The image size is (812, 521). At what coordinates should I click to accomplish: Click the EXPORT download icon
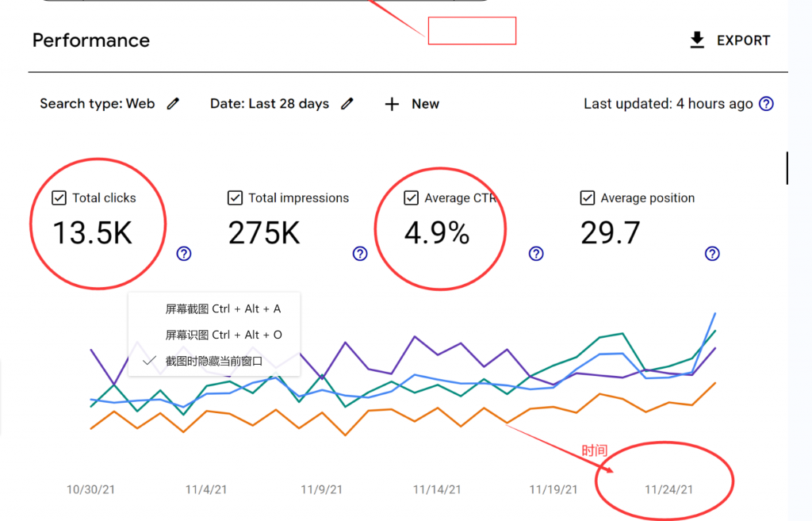point(697,40)
